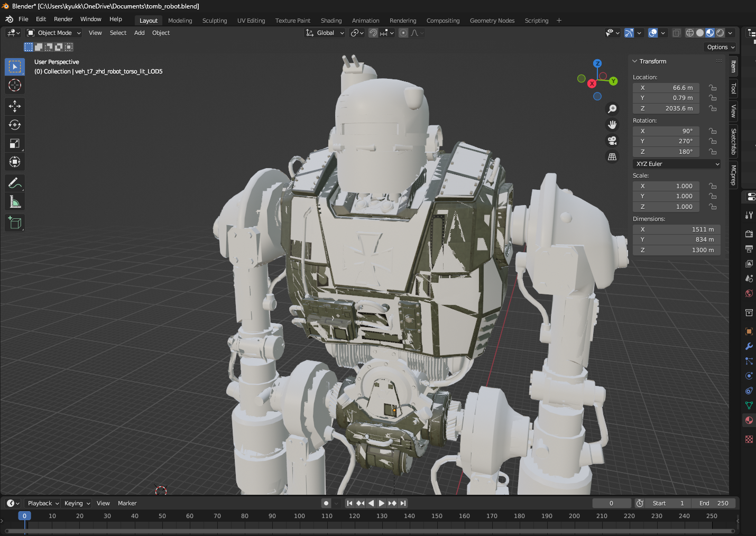Pick the Add Cube tool
756x536 pixels.
[x=15, y=223]
